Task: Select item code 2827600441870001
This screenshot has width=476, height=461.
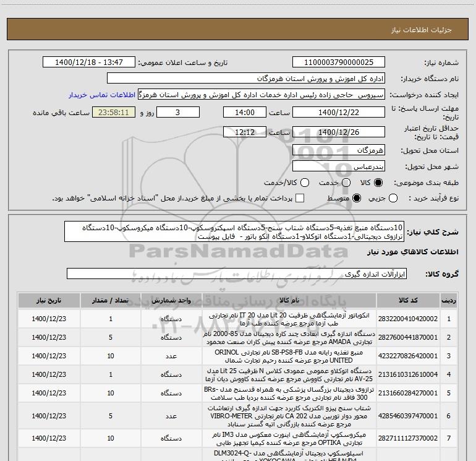Action: point(408,337)
